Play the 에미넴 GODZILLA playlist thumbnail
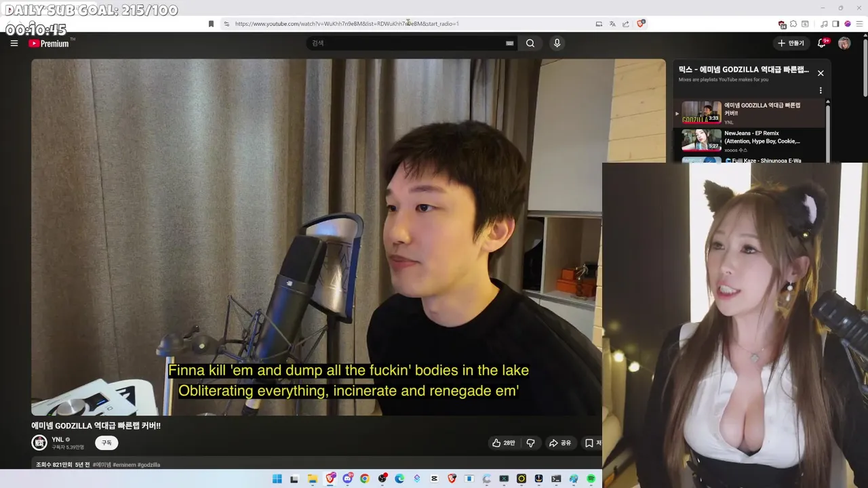The image size is (868, 488). [701, 113]
